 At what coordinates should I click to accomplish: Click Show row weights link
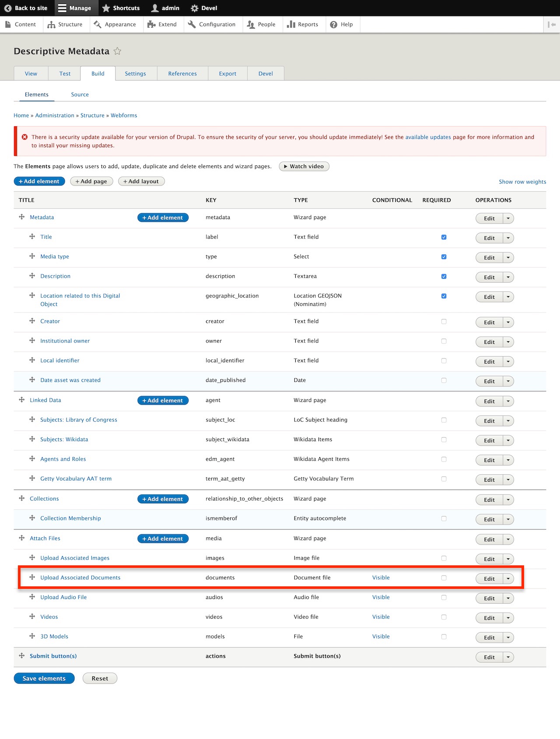pyautogui.click(x=522, y=182)
